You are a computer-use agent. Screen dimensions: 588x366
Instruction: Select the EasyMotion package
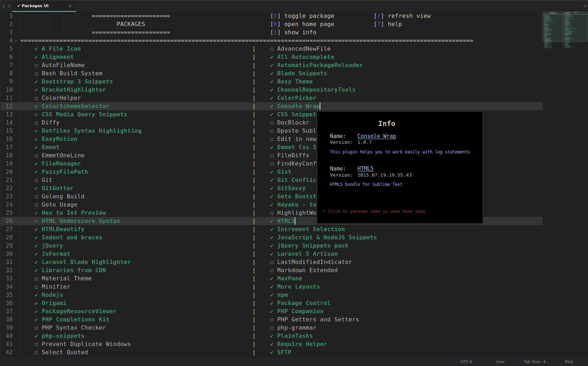click(x=59, y=139)
